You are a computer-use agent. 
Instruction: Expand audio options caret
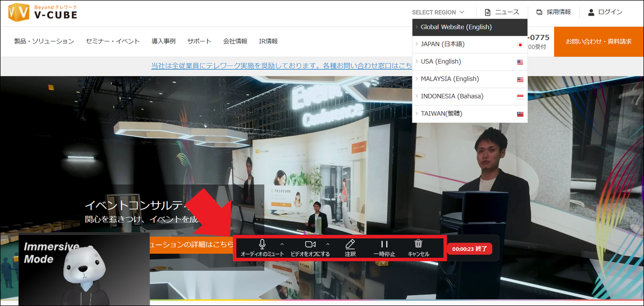tap(282, 244)
